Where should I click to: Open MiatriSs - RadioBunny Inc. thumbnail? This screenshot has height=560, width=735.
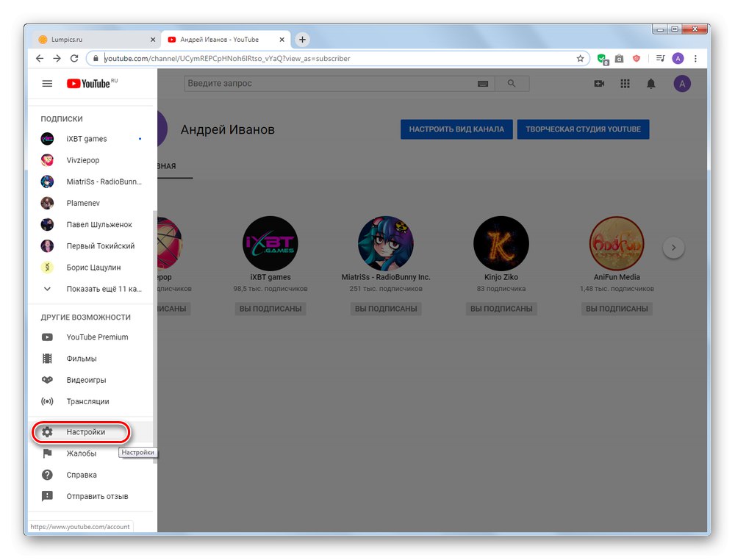tap(386, 244)
